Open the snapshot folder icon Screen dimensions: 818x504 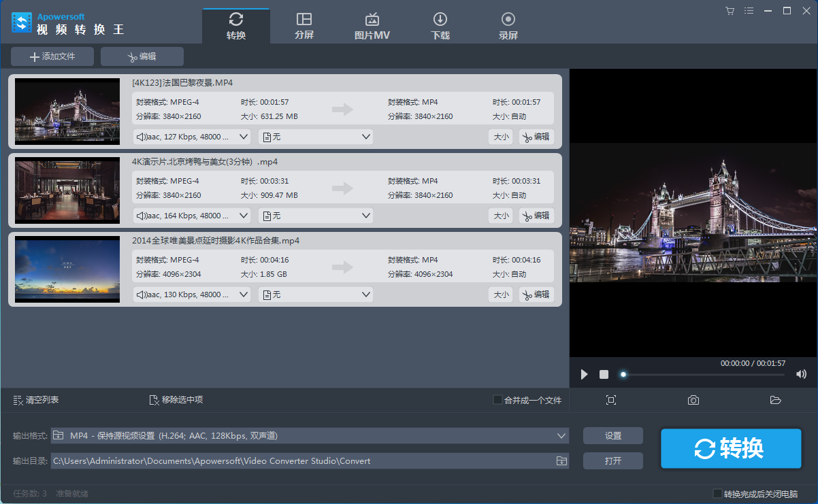click(x=775, y=400)
